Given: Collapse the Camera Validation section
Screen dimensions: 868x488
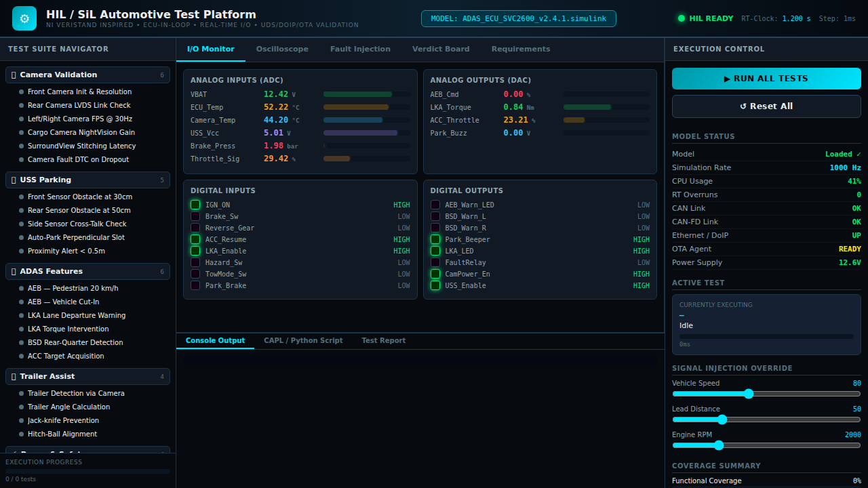Looking at the screenshot, I should (x=88, y=75).
